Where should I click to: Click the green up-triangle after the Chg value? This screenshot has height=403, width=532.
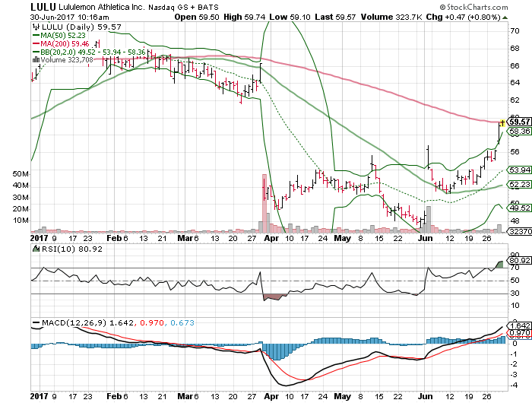pos(505,17)
